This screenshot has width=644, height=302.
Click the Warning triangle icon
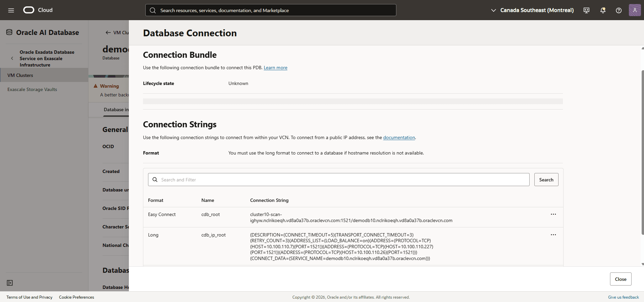tap(96, 86)
